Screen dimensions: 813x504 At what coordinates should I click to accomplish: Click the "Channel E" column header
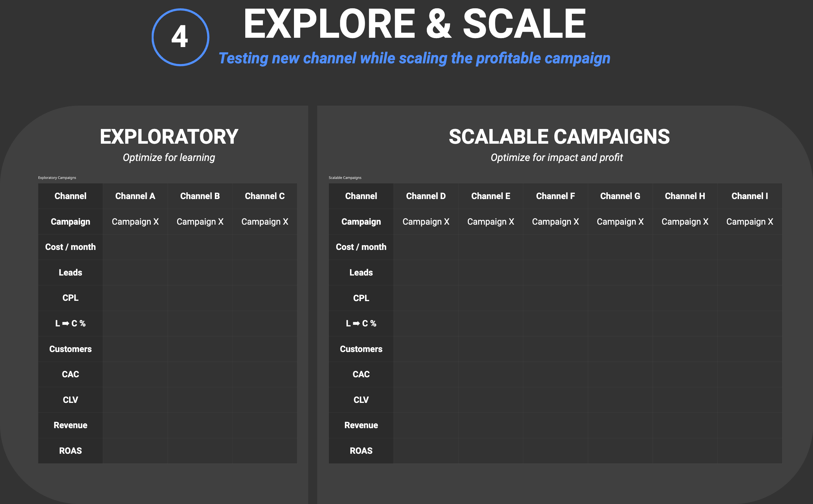[x=491, y=196]
